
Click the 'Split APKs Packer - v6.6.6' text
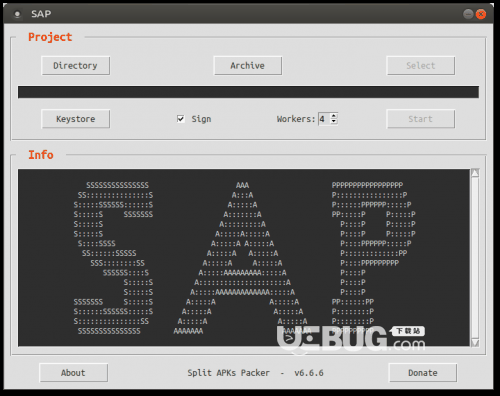click(255, 373)
